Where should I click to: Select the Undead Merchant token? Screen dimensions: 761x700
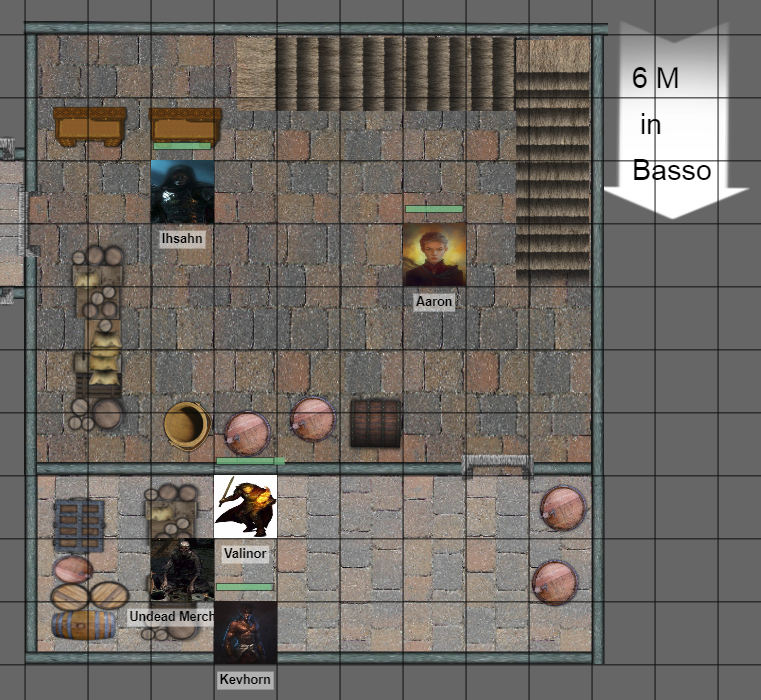(x=182, y=569)
